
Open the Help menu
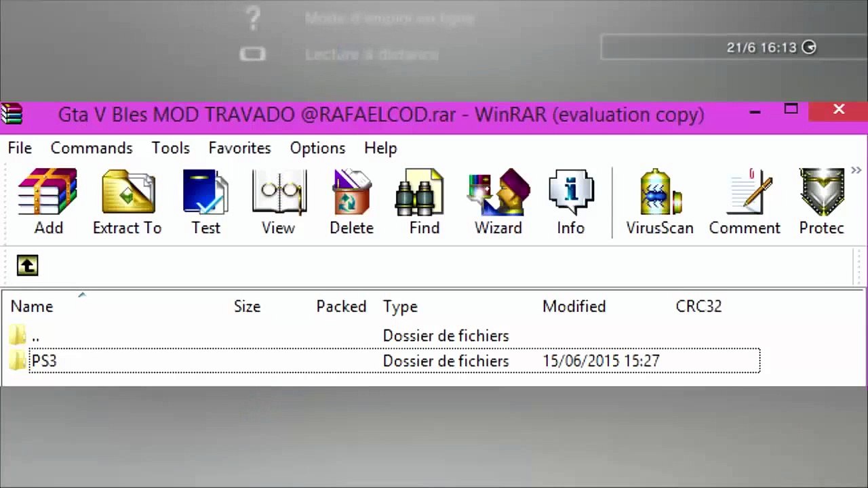[380, 148]
